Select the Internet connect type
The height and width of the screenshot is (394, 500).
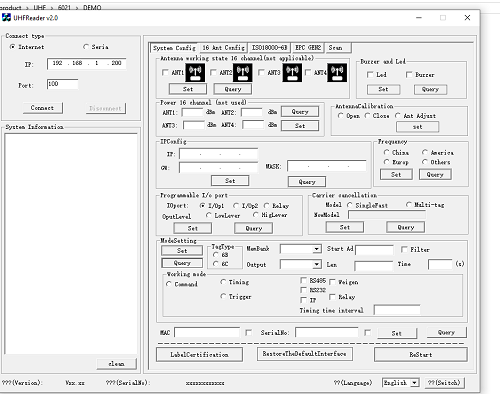(x=12, y=47)
